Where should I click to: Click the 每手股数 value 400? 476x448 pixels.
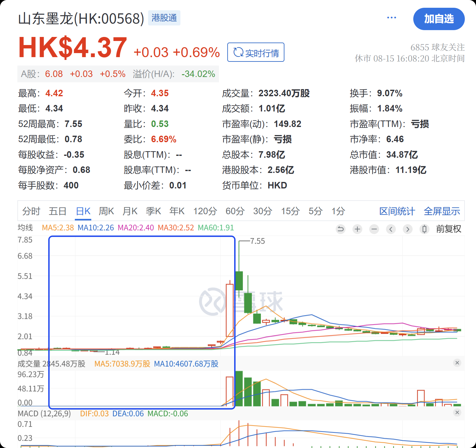pyautogui.click(x=71, y=185)
